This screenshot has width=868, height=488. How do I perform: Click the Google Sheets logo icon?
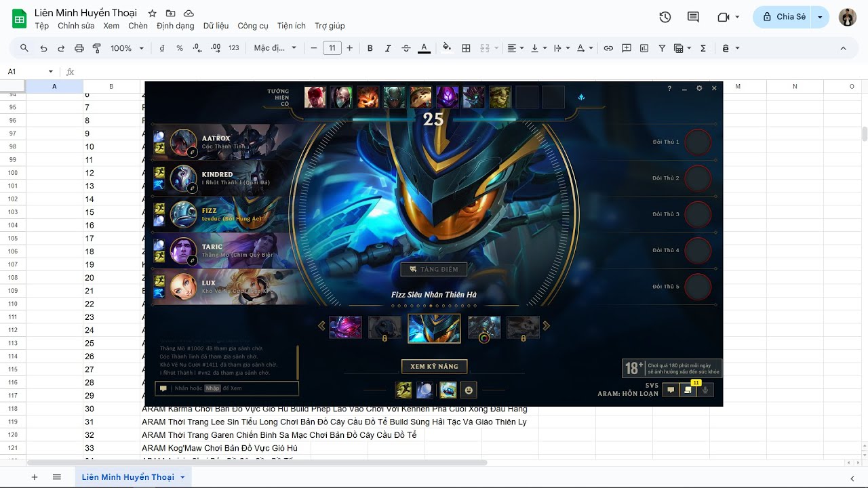19,18
